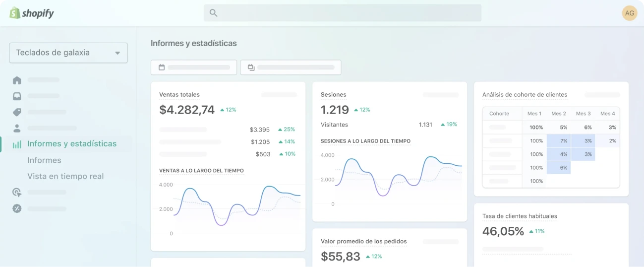This screenshot has height=267, width=644.
Task: Open the AG account avatar
Action: tap(629, 13)
